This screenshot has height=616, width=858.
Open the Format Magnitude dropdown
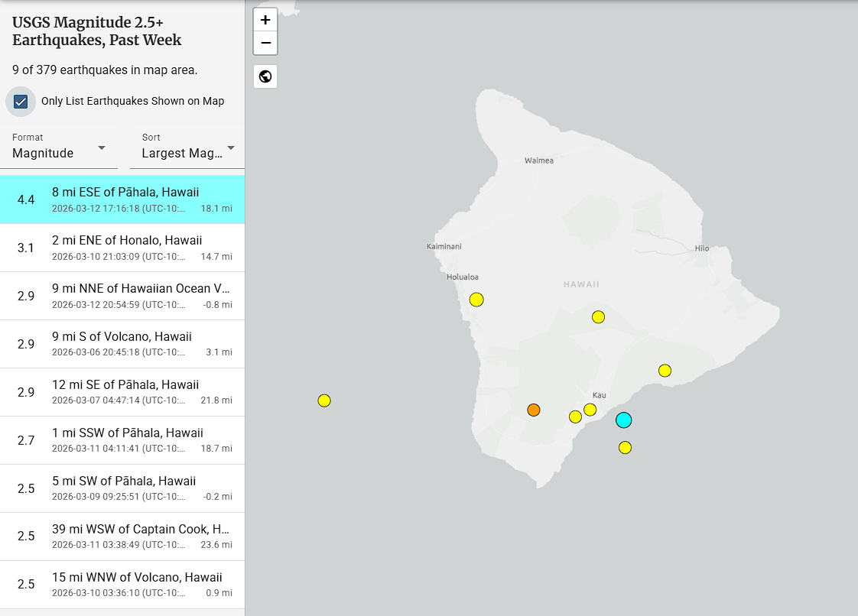click(x=60, y=148)
